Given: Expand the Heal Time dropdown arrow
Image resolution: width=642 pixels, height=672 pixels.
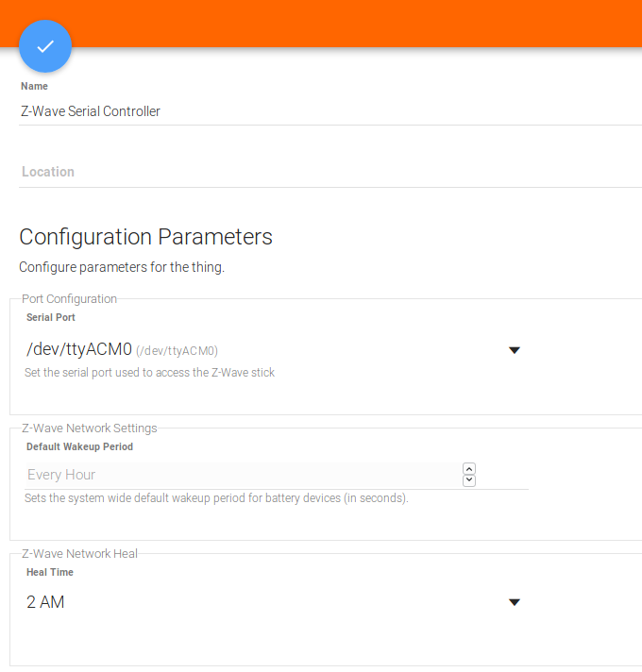Looking at the screenshot, I should click(x=515, y=602).
